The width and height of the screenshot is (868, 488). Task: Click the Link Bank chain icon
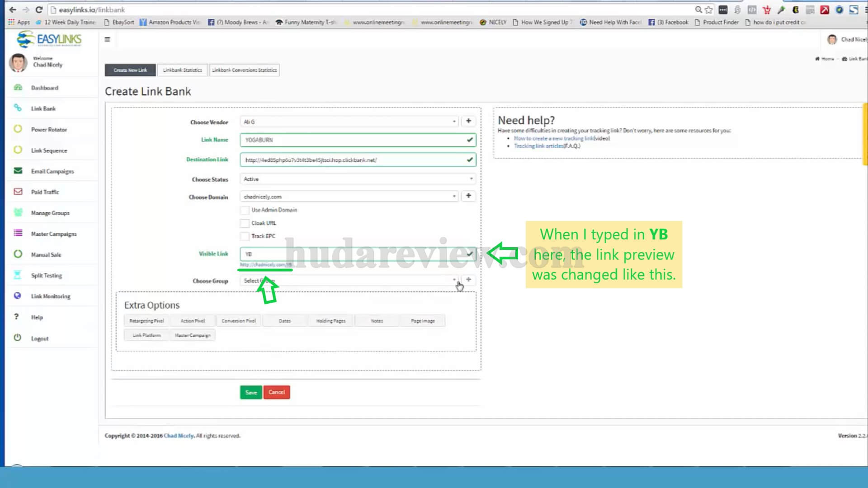point(18,108)
